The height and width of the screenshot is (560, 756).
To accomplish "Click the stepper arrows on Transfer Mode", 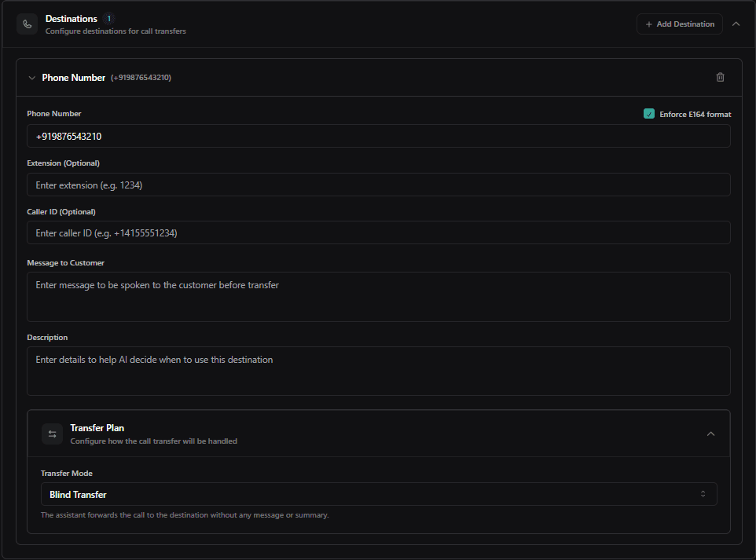I will (703, 493).
